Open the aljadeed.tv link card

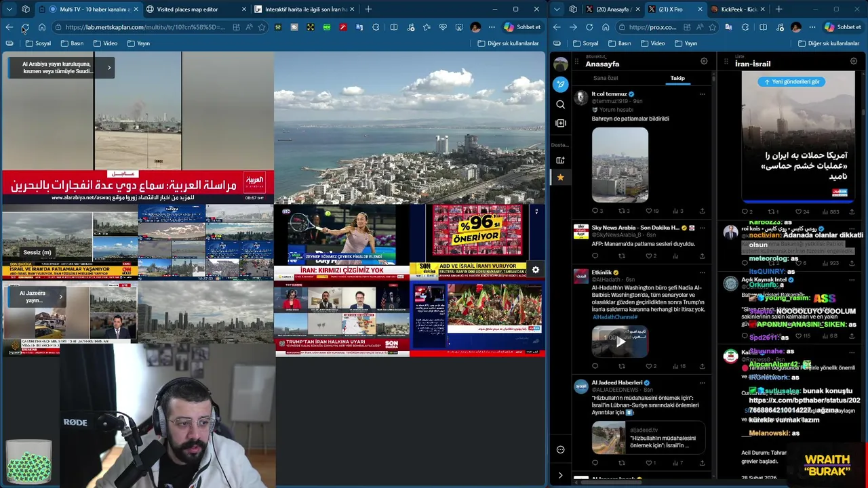pos(648,438)
